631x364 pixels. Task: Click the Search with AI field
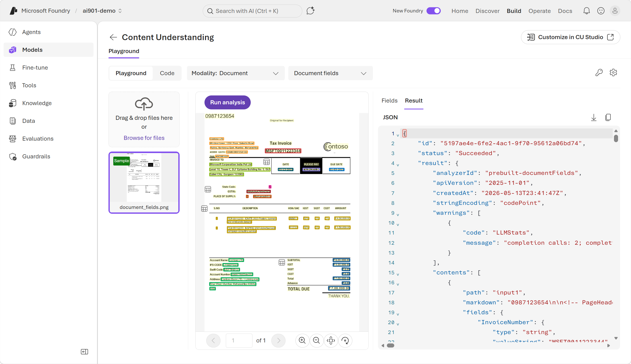[252, 11]
